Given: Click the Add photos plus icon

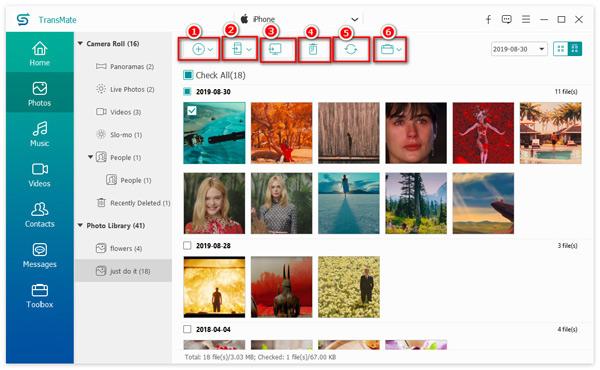Looking at the screenshot, I should [198, 49].
